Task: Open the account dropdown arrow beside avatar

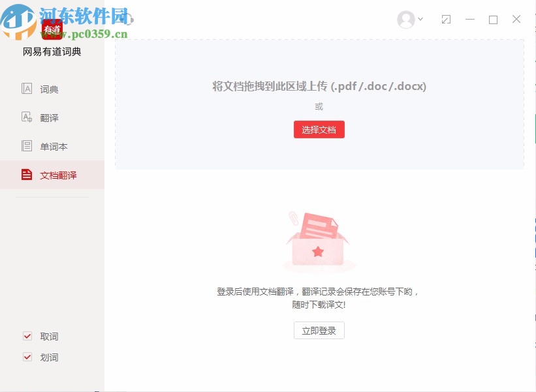Action: tap(421, 19)
